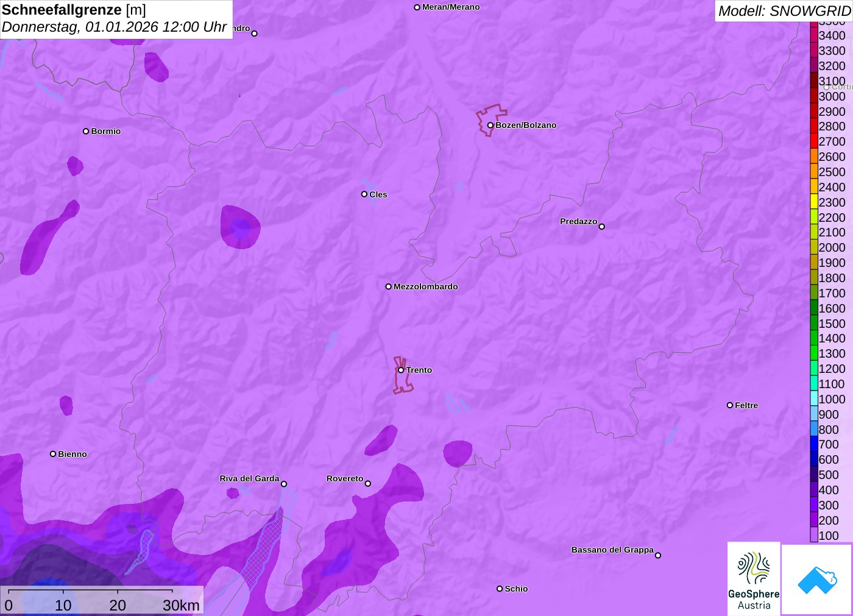
Task: Click the 1000 m cyan legend swatch
Action: pos(814,399)
